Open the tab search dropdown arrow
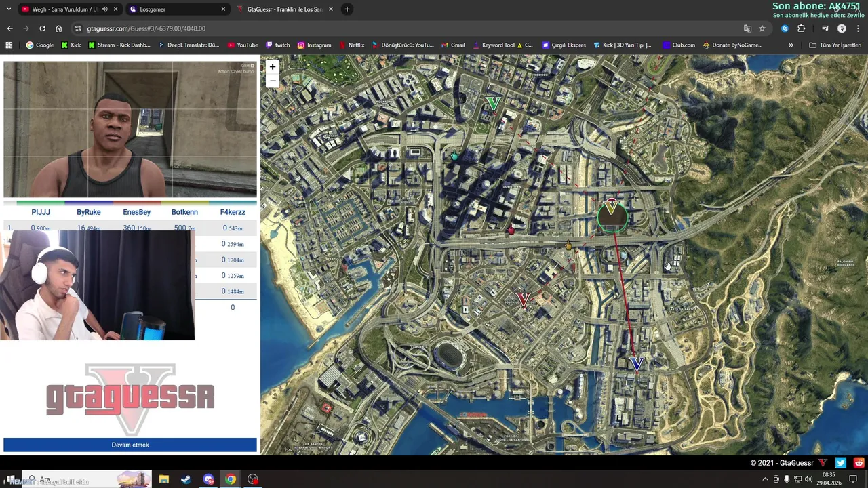This screenshot has height=488, width=868. pos(9,9)
